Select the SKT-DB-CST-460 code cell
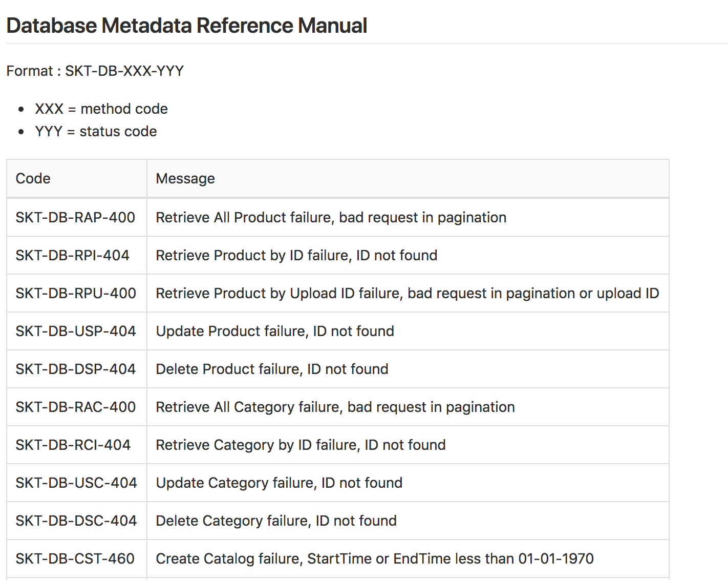The width and height of the screenshot is (728, 580). 75,558
